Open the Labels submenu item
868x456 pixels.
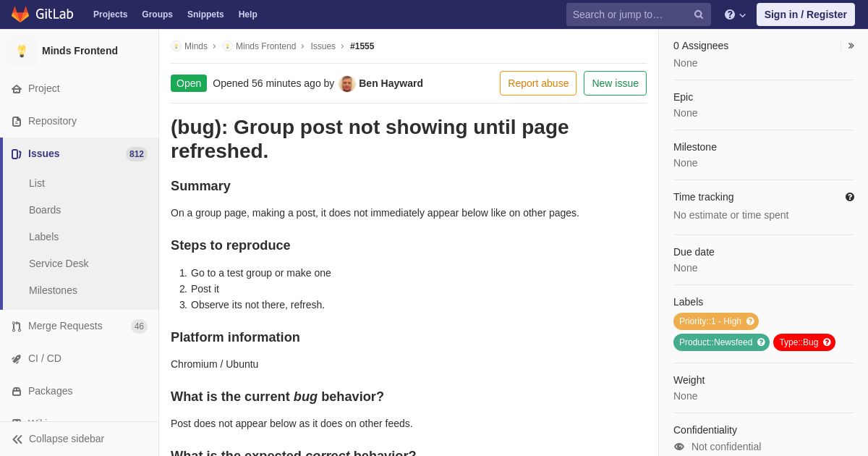coord(43,237)
